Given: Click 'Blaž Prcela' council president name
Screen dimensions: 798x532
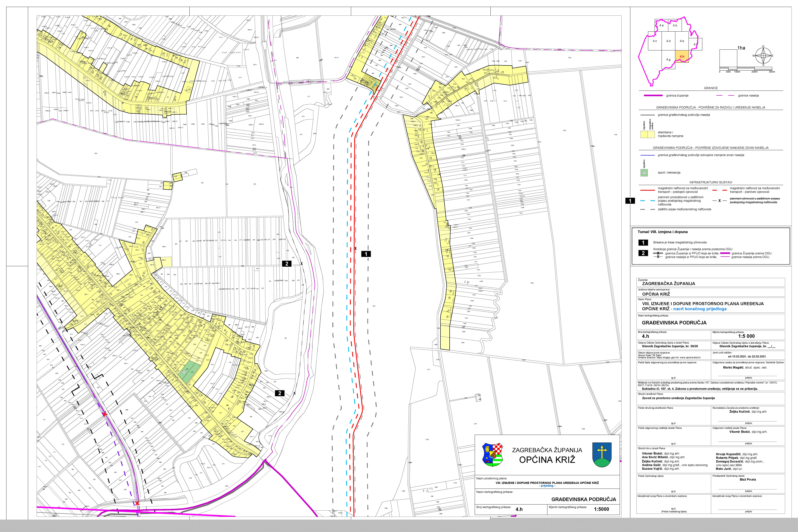Looking at the screenshot, I should [748, 479].
